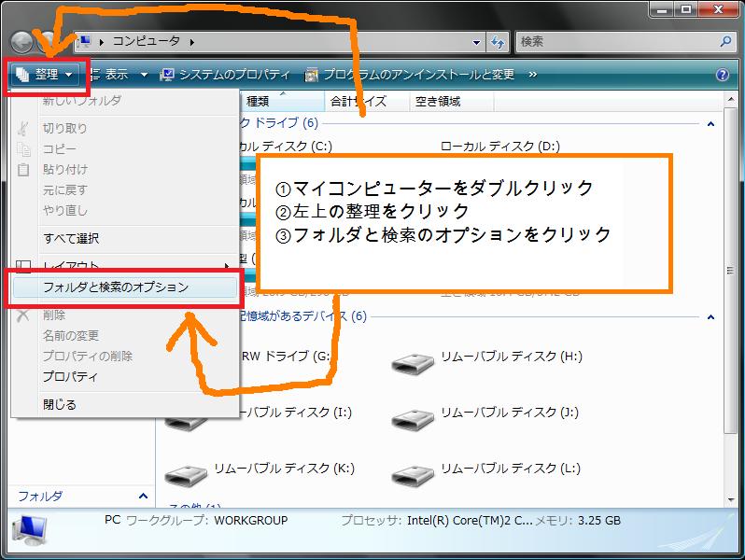Click 貼り付け menu entry
The width and height of the screenshot is (745, 560).
pyautogui.click(x=65, y=170)
